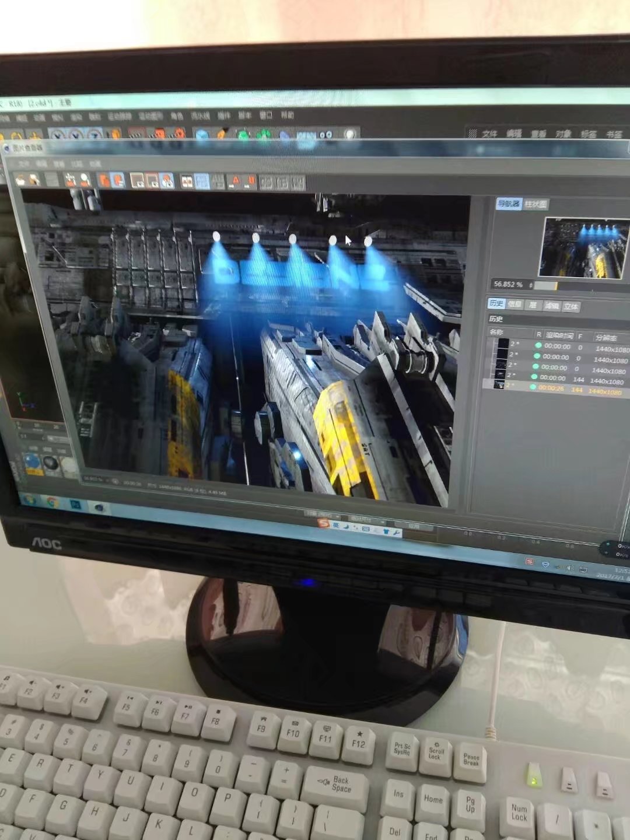Click the light-blue highlighted icon in Picture Viewer toolbar

click(x=202, y=181)
